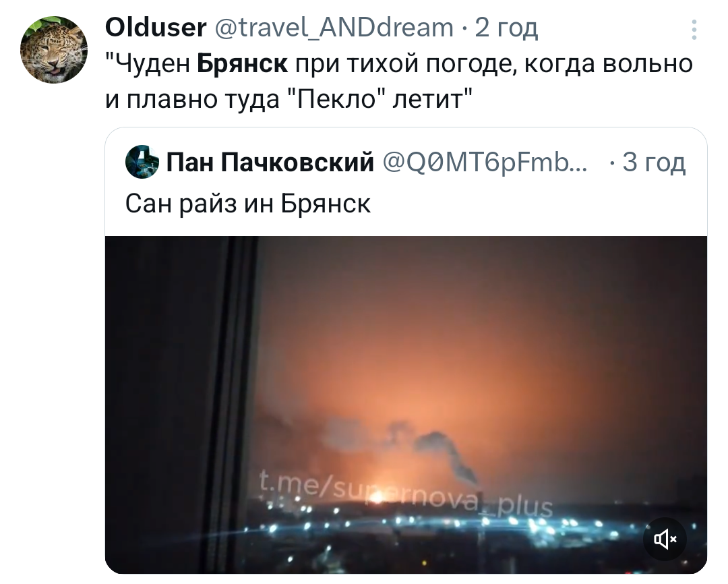Unmute the video with the speaker icon

[665, 539]
